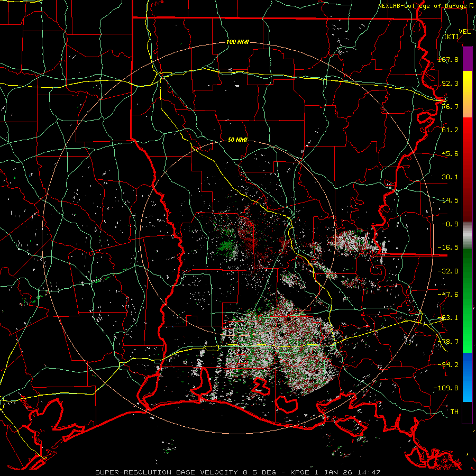
Task: Click the [KT] units label
Action: coord(452,36)
